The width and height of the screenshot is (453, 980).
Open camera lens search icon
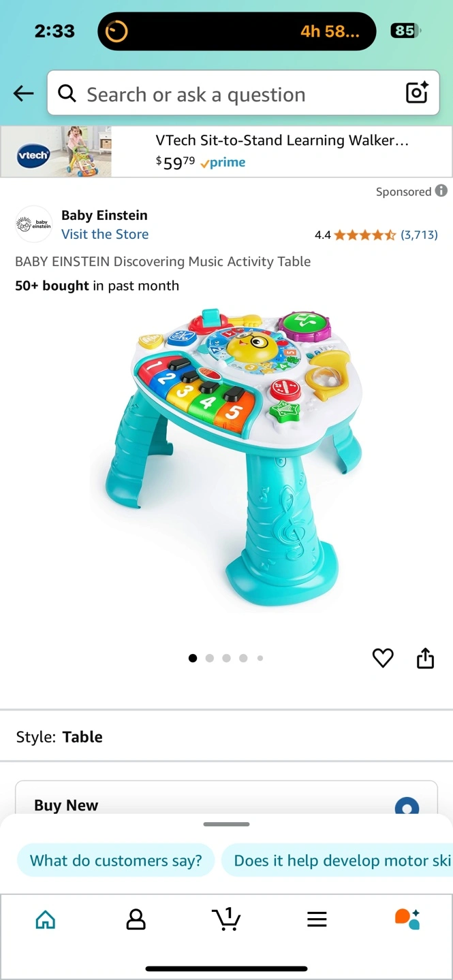(x=417, y=93)
